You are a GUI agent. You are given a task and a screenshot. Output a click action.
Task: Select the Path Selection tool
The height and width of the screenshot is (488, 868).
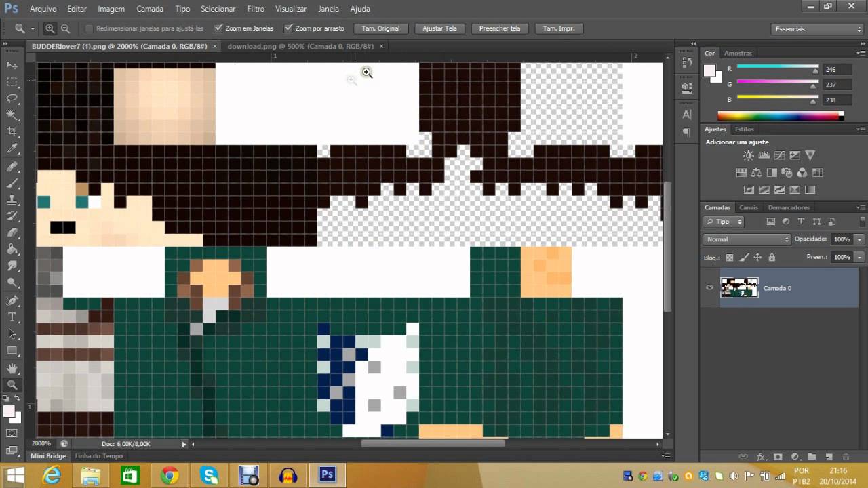click(x=12, y=334)
